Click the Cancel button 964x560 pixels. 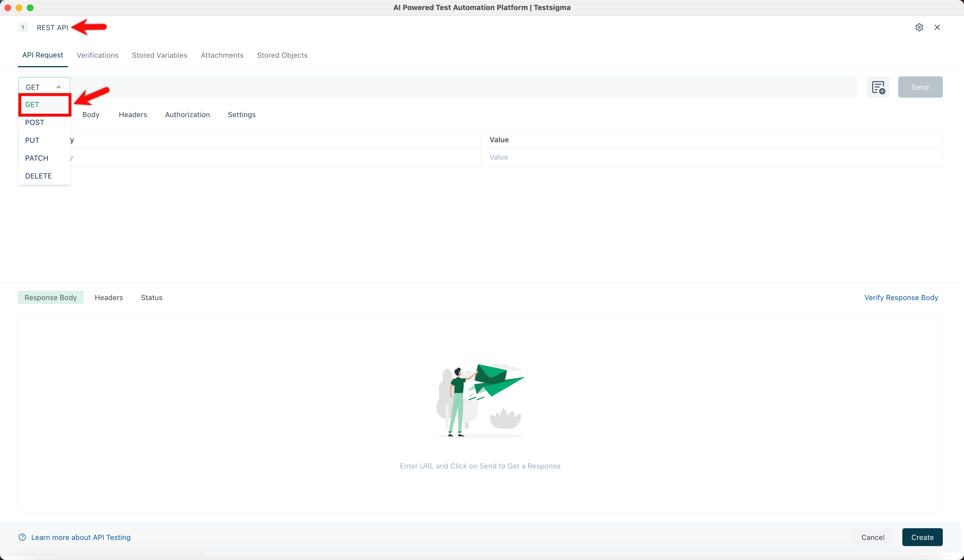point(873,537)
